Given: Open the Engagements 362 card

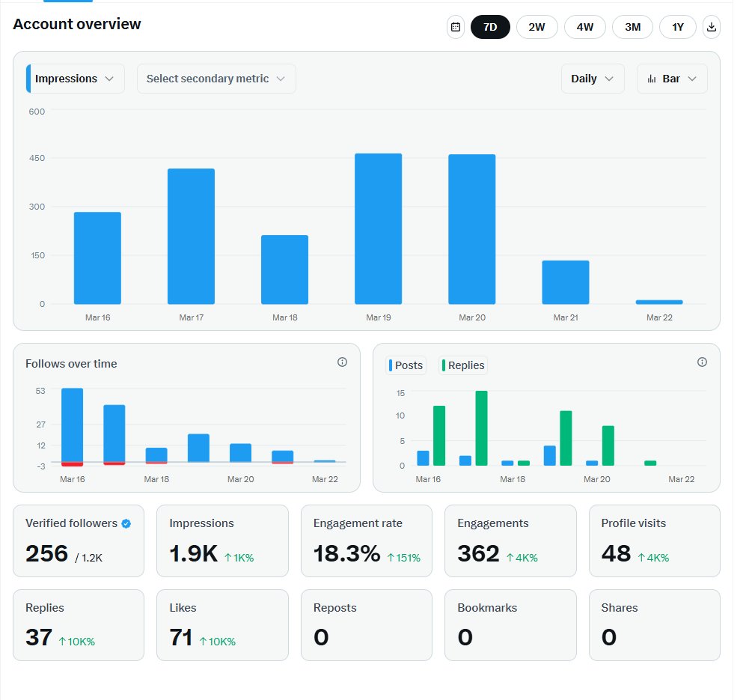Looking at the screenshot, I should (510, 541).
